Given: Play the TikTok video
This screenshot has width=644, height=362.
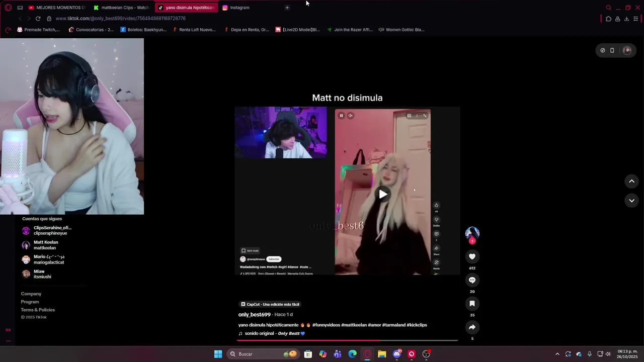Looking at the screenshot, I should [x=383, y=194].
